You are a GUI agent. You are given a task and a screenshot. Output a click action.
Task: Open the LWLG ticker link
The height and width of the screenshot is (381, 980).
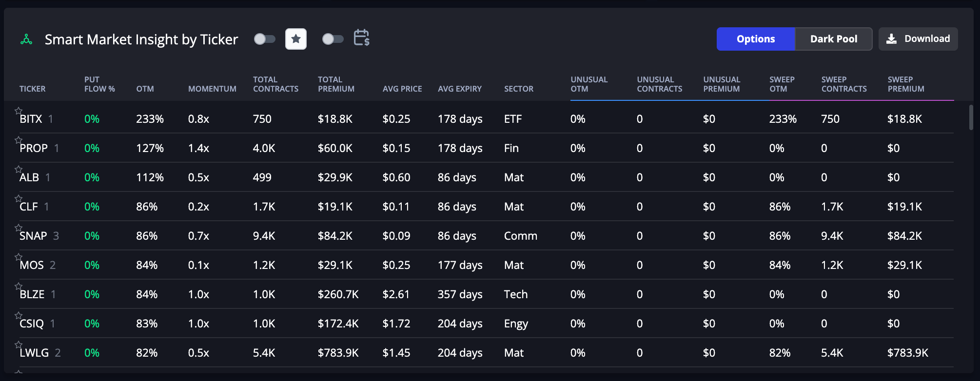click(34, 353)
